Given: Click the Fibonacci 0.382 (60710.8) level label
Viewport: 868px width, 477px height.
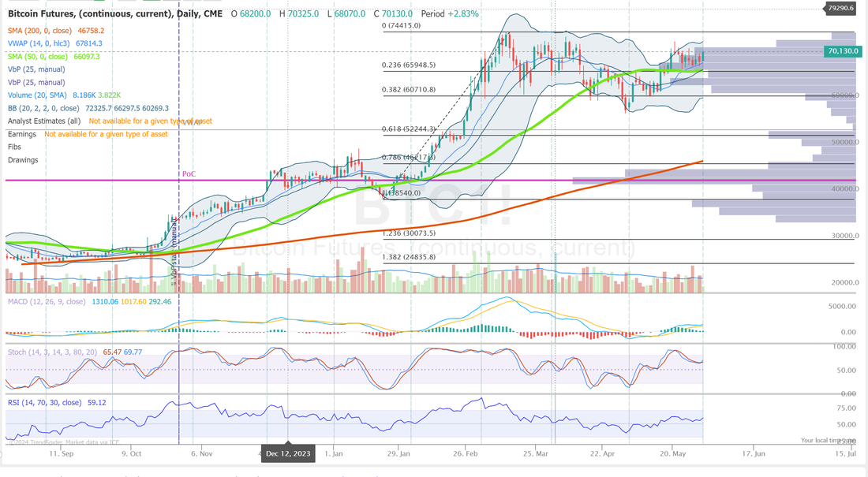Looking at the screenshot, I should (x=409, y=89).
